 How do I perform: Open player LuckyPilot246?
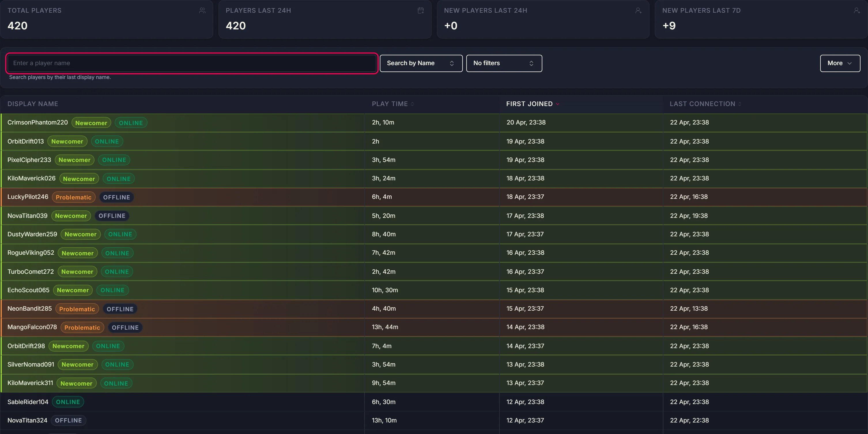point(28,197)
